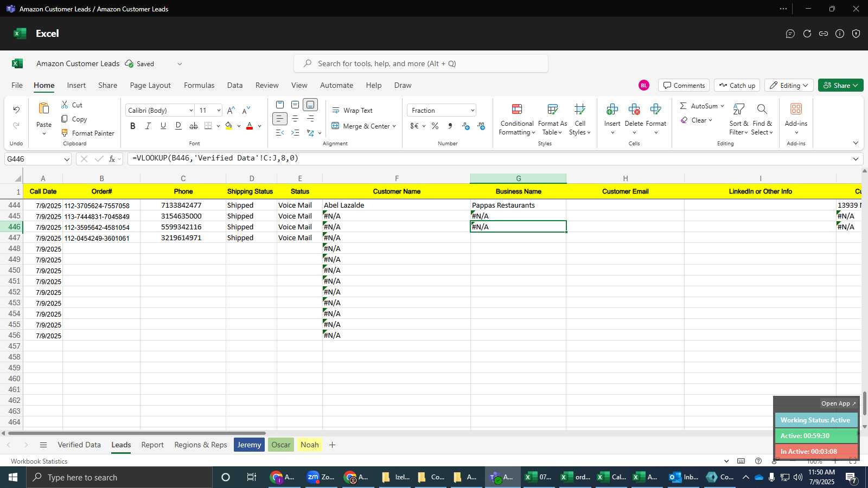The image size is (868, 488).
Task: Open Sort & Filter options
Action: 739,120
